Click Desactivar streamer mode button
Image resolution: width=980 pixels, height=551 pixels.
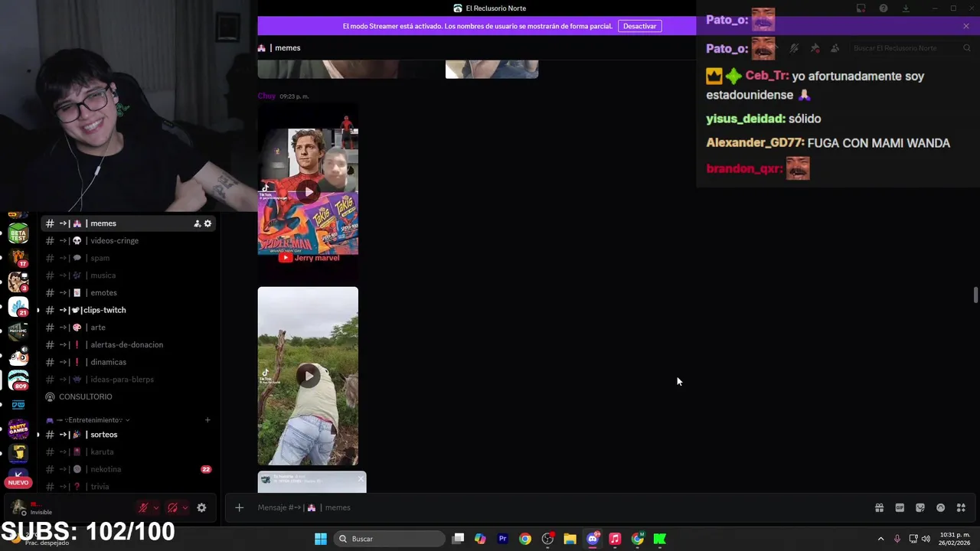click(x=639, y=26)
